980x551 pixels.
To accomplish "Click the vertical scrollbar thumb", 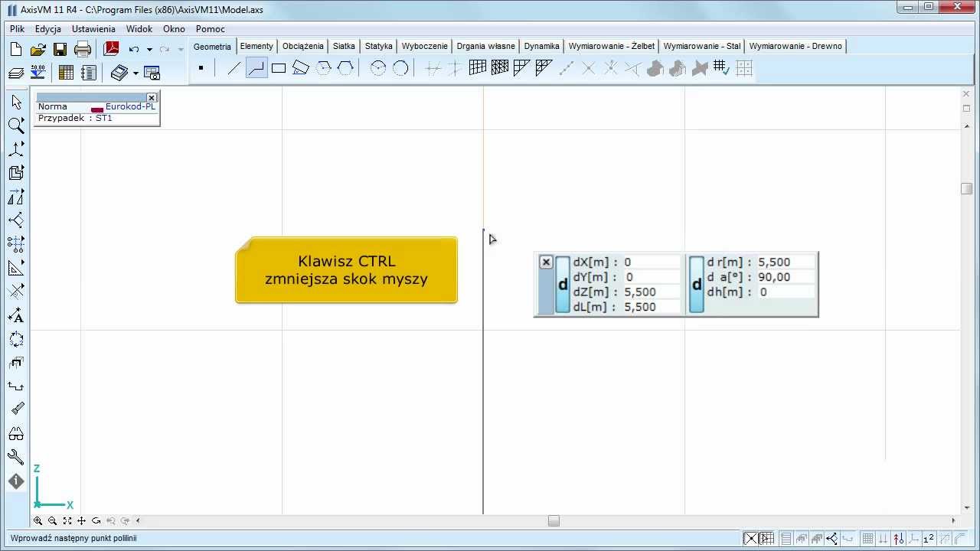I will click(966, 189).
